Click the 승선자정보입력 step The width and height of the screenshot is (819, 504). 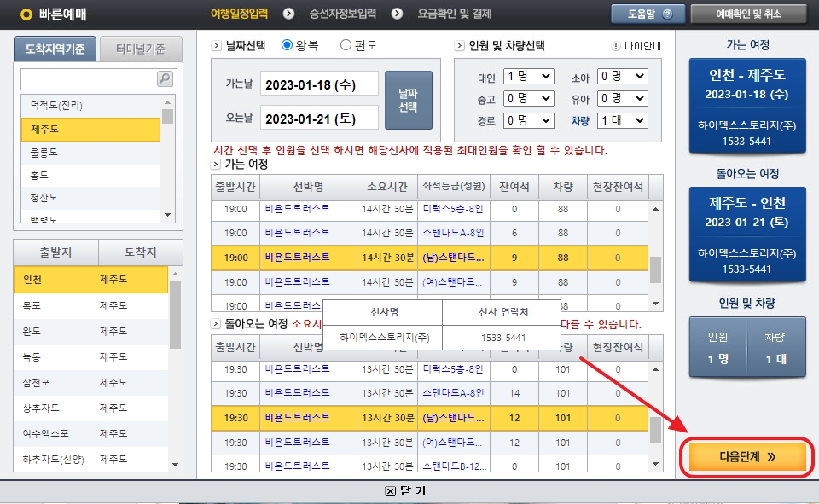(343, 14)
